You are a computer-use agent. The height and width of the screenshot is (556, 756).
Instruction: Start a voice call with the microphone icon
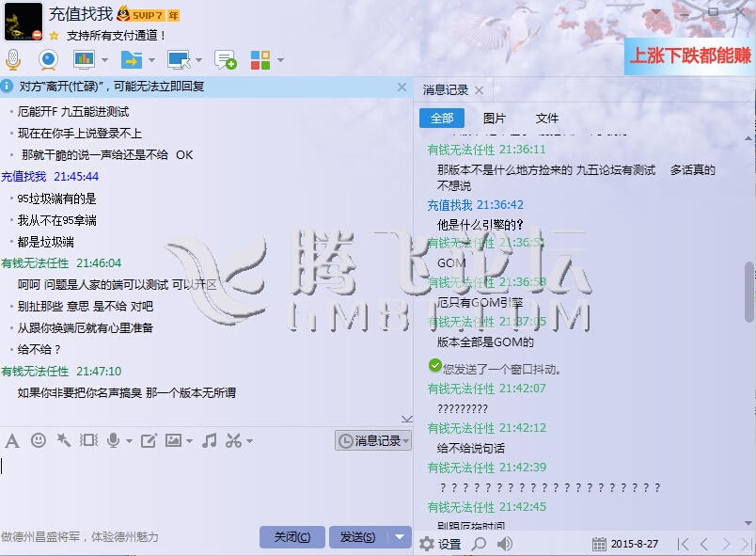(x=13, y=60)
